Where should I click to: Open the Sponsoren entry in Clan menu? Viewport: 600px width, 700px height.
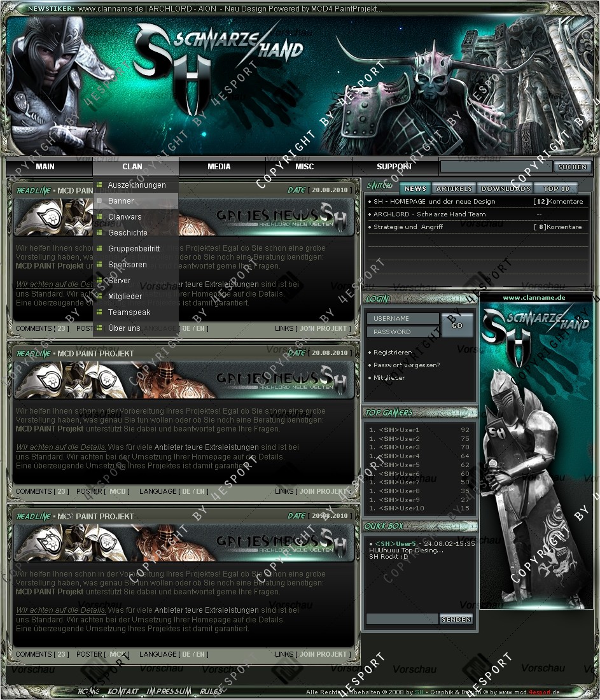[x=127, y=265]
